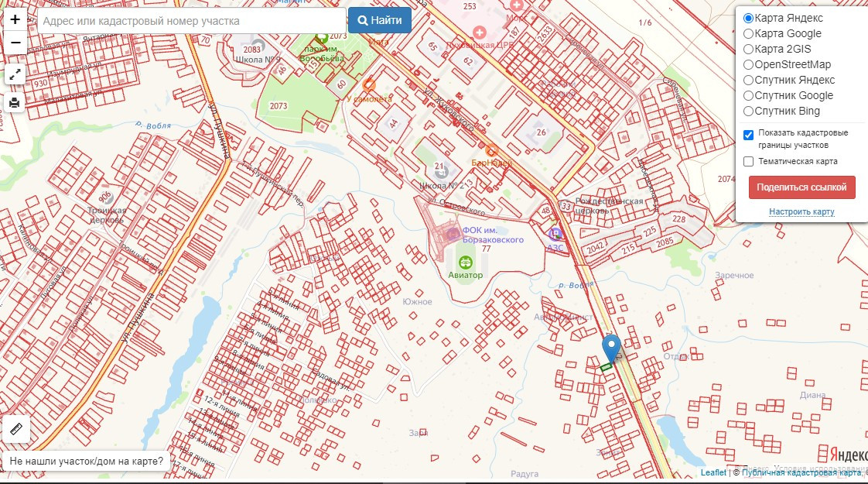Image resolution: width=868 pixels, height=484 pixels.
Task: Click the БарНаций orange icon
Action: pyautogui.click(x=491, y=150)
